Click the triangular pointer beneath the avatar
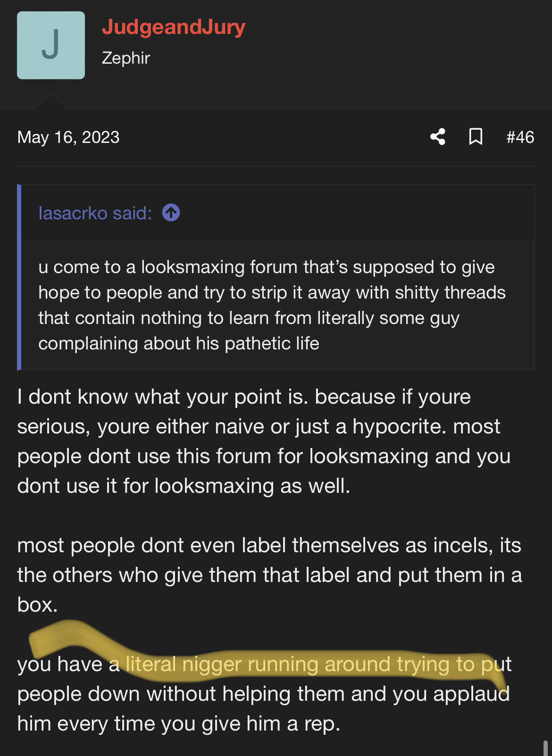 [50, 101]
